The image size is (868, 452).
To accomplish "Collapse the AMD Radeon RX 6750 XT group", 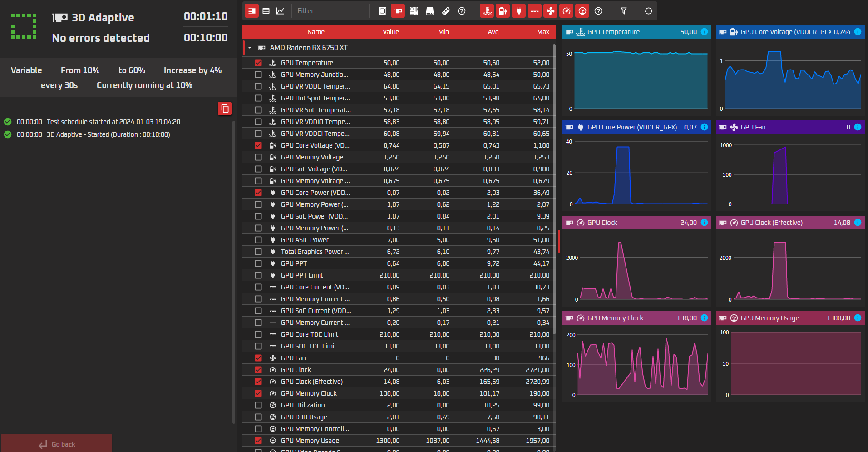I will click(x=250, y=48).
